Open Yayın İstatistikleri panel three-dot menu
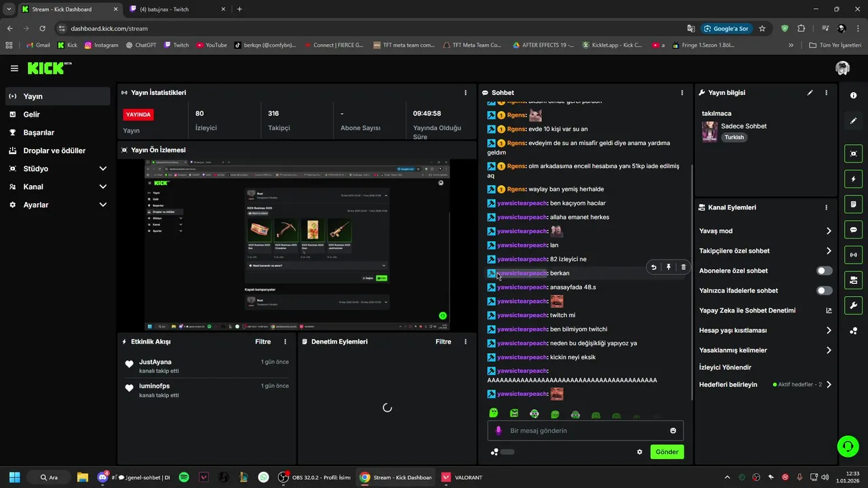Image resolution: width=868 pixels, height=488 pixels. coord(465,92)
